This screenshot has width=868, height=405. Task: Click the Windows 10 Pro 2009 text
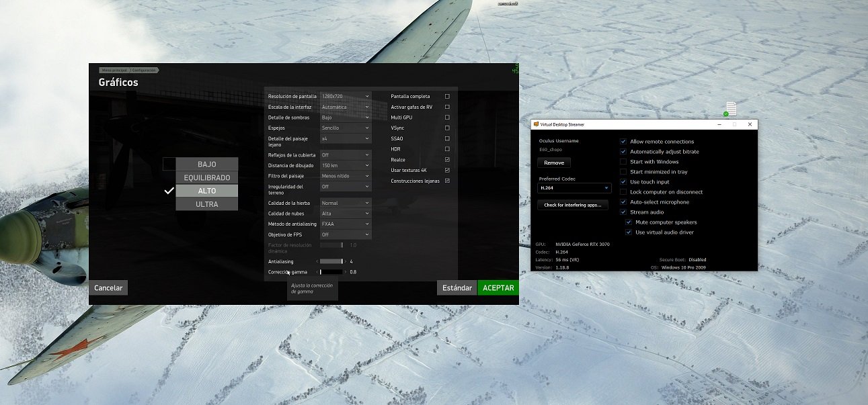click(x=684, y=267)
